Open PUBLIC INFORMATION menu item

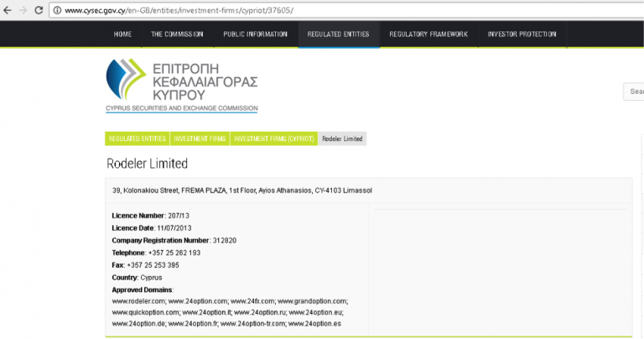coord(255,34)
